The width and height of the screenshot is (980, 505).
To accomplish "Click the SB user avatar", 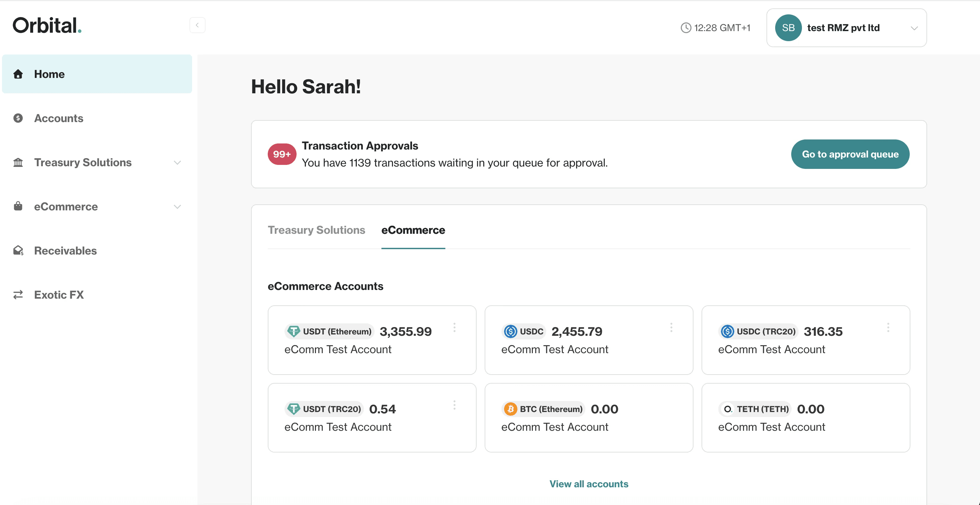I will click(788, 28).
